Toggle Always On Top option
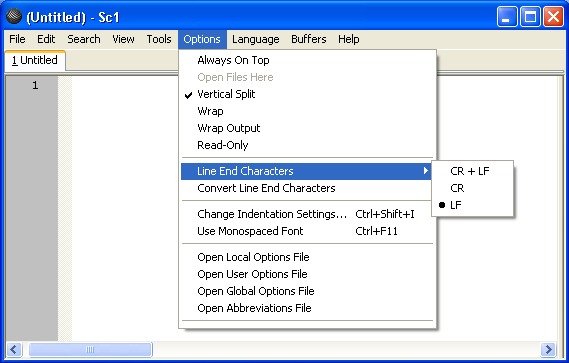This screenshot has height=363, width=569. [308, 60]
